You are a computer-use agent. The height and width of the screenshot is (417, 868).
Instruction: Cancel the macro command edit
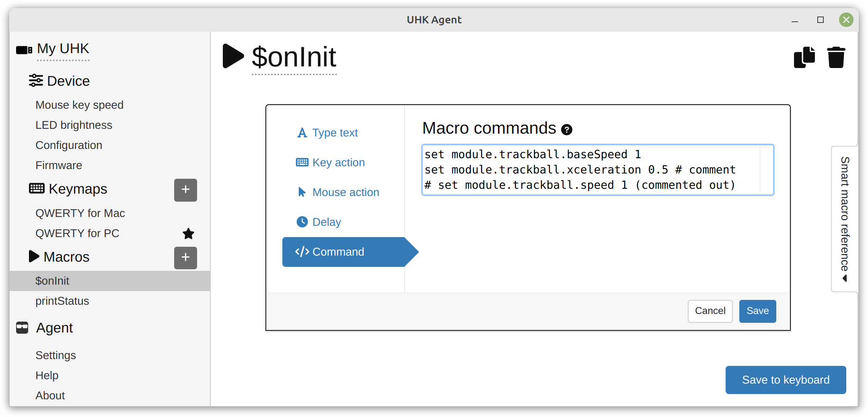(710, 311)
